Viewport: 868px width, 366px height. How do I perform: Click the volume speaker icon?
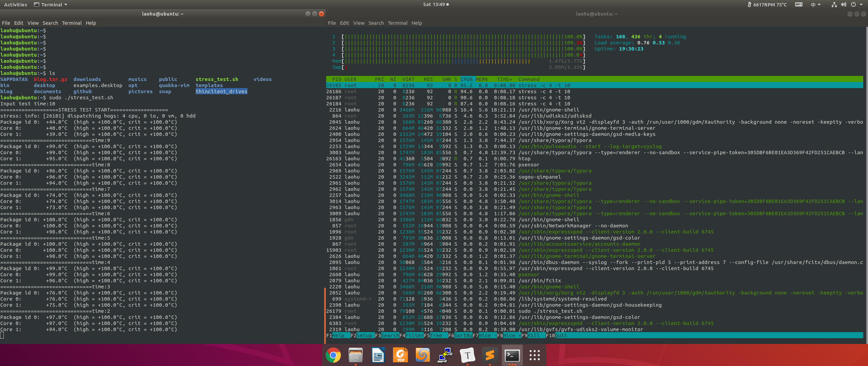pyautogui.click(x=844, y=4)
